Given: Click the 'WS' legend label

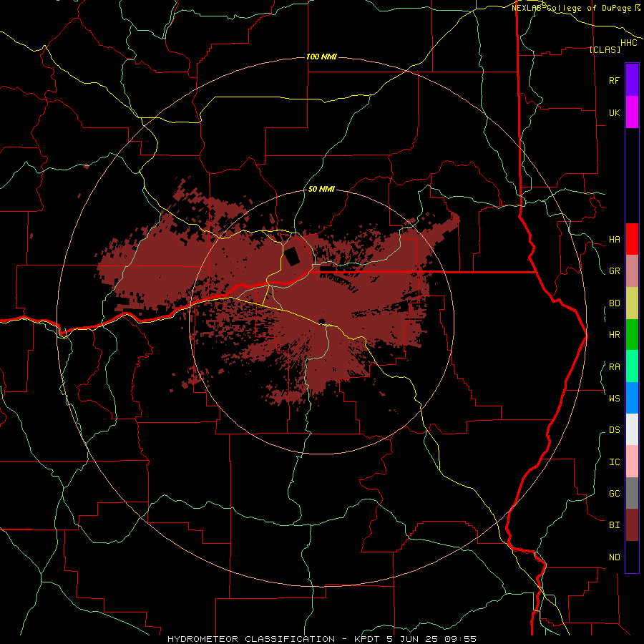Looking at the screenshot, I should [614, 399].
